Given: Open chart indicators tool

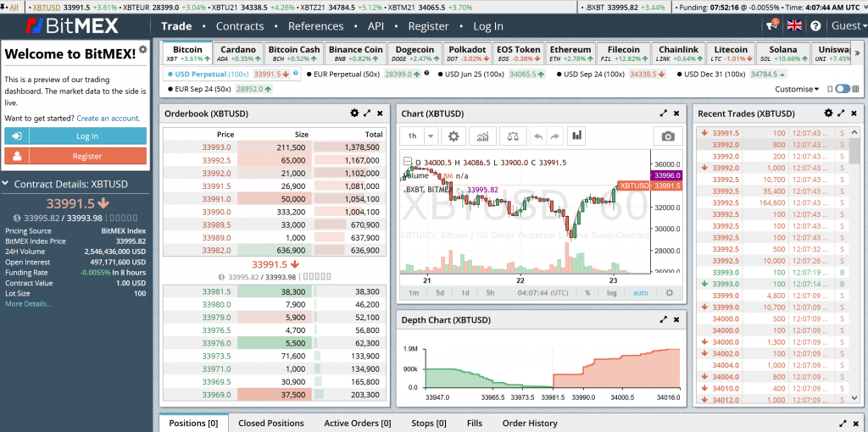Looking at the screenshot, I should (x=482, y=136).
